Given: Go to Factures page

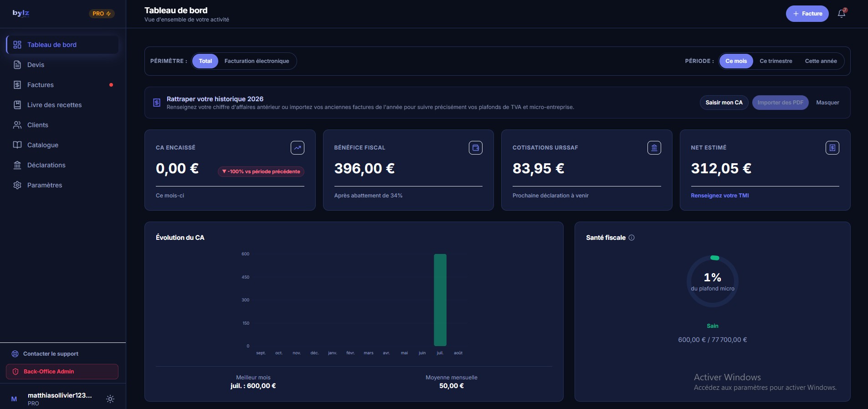Looking at the screenshot, I should [62, 85].
